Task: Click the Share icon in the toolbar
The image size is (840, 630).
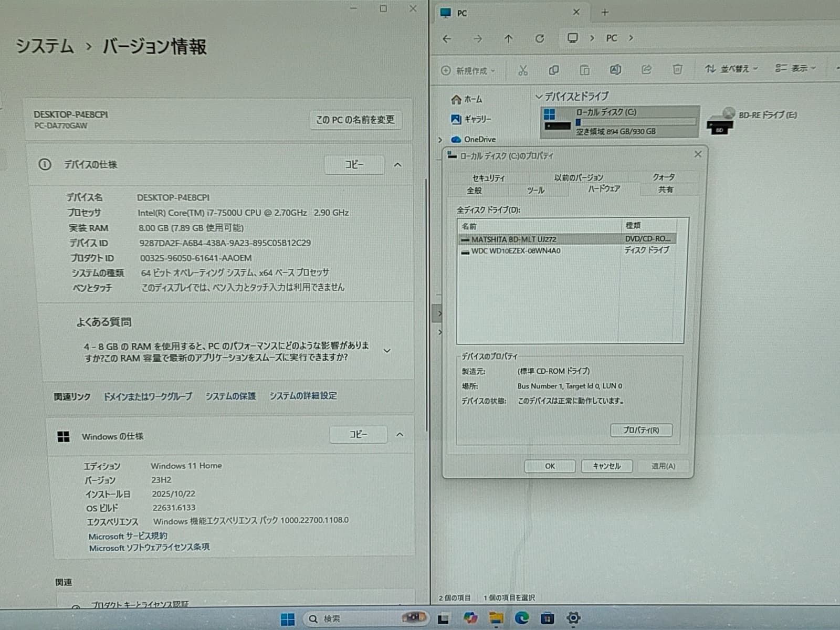Action: [646, 69]
